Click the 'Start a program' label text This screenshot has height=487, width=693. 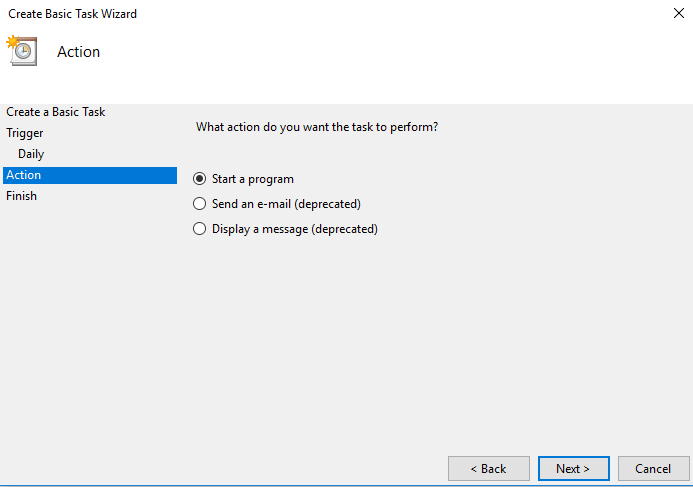coord(253,179)
